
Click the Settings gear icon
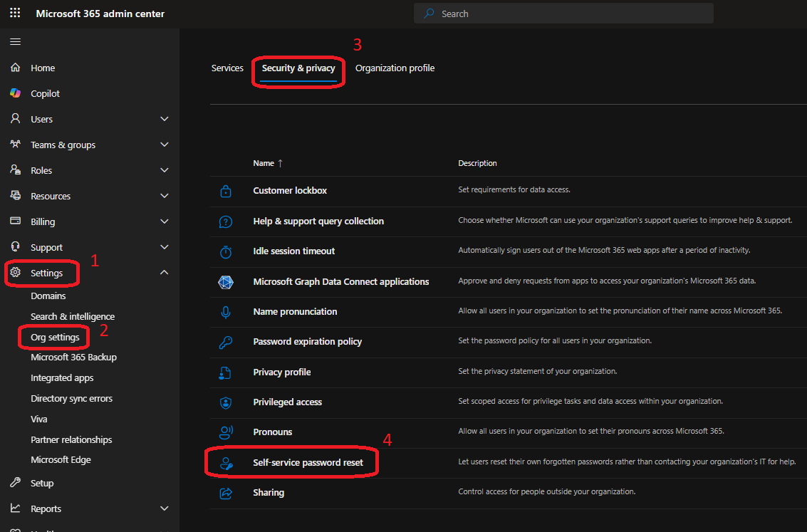click(x=16, y=273)
